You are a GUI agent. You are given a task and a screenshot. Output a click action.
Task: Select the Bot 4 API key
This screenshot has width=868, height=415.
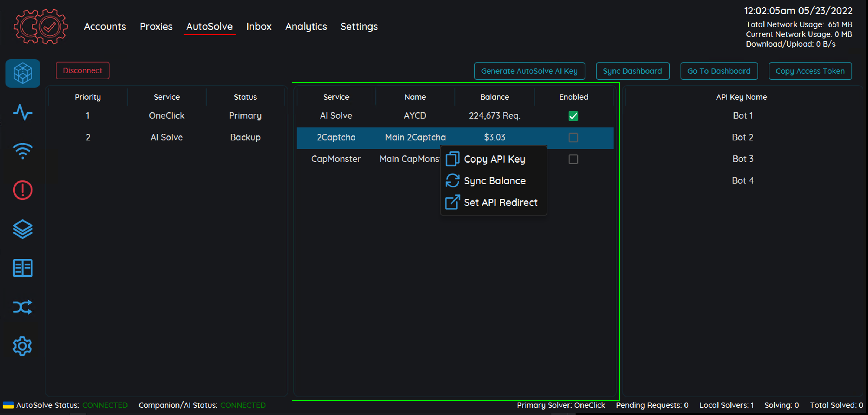point(742,180)
